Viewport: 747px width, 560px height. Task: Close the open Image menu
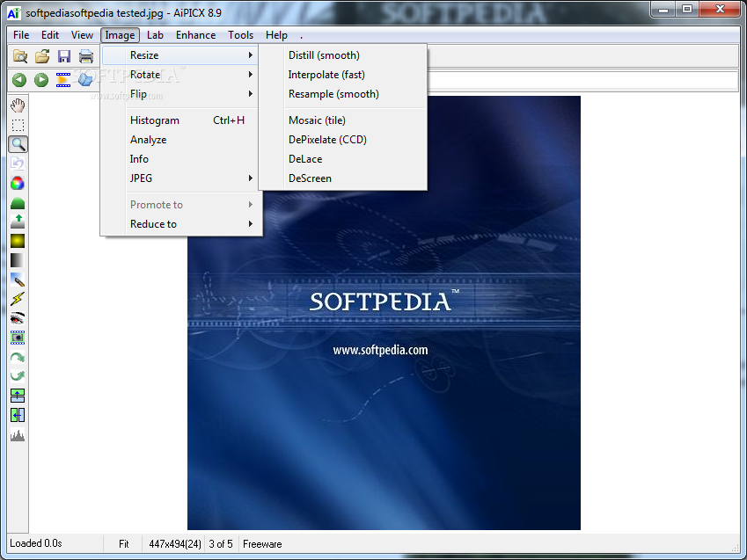click(120, 35)
